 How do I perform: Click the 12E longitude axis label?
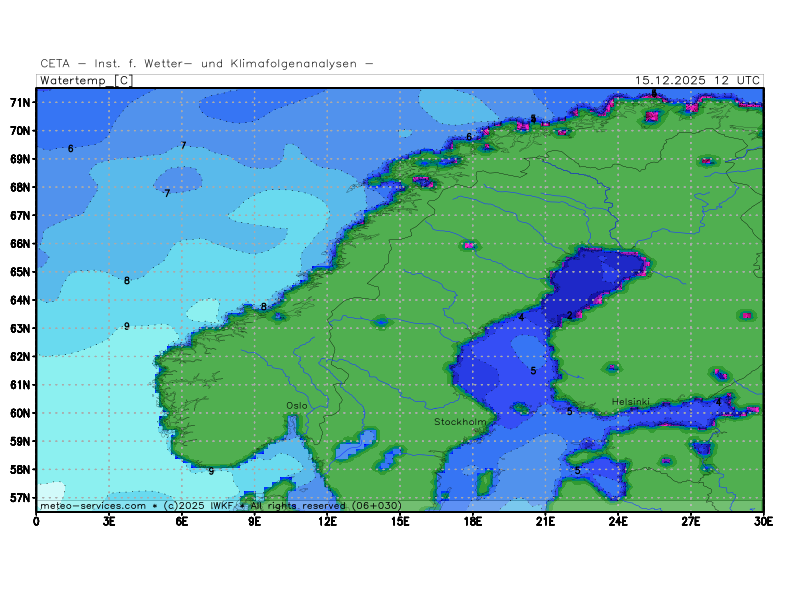click(x=327, y=520)
